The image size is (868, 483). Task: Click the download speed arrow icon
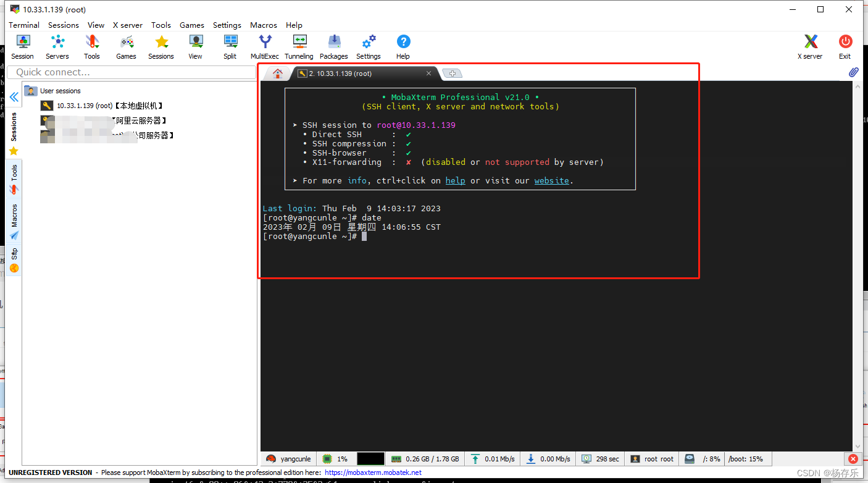click(x=530, y=459)
